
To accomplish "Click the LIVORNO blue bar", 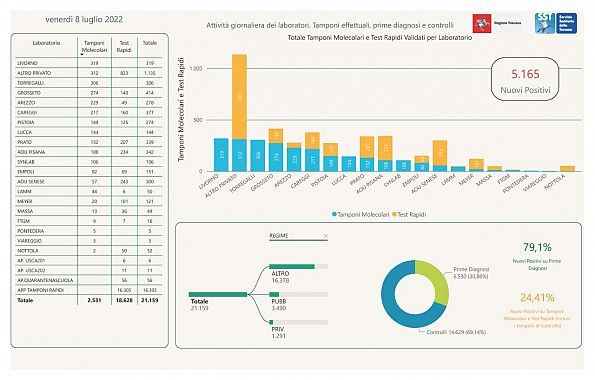I will point(221,155).
